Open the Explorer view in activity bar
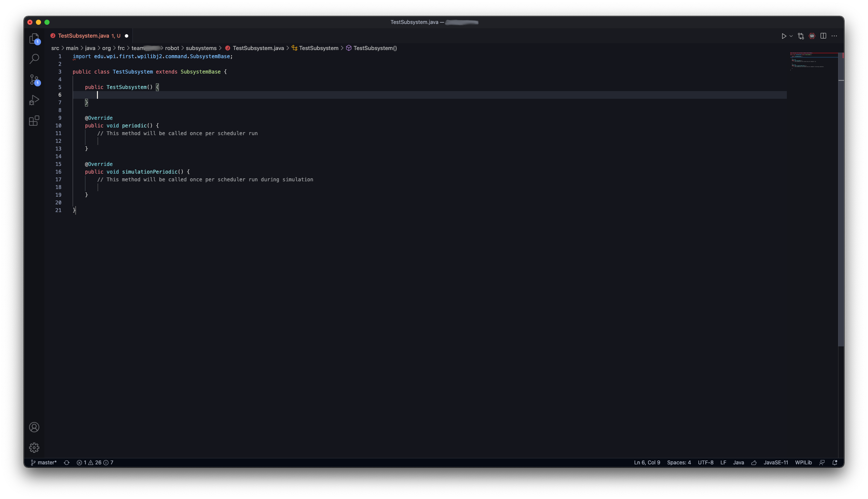 point(34,38)
